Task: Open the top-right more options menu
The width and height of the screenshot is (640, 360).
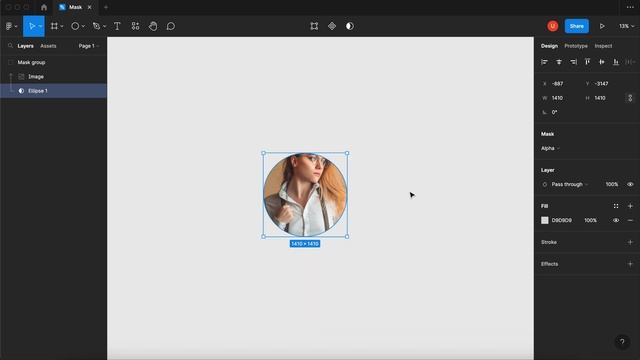Action: click(x=630, y=7)
